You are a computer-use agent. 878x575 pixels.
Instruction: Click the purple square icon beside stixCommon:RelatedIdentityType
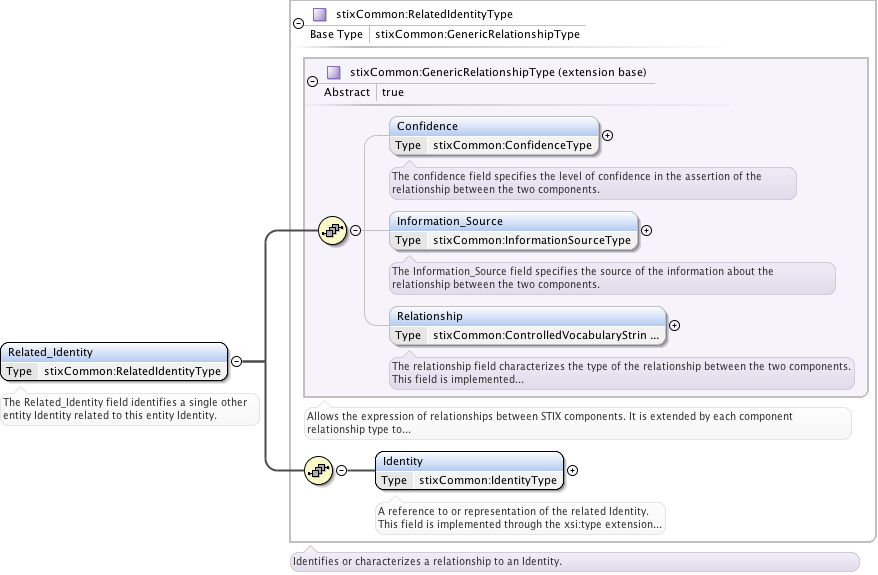(319, 15)
